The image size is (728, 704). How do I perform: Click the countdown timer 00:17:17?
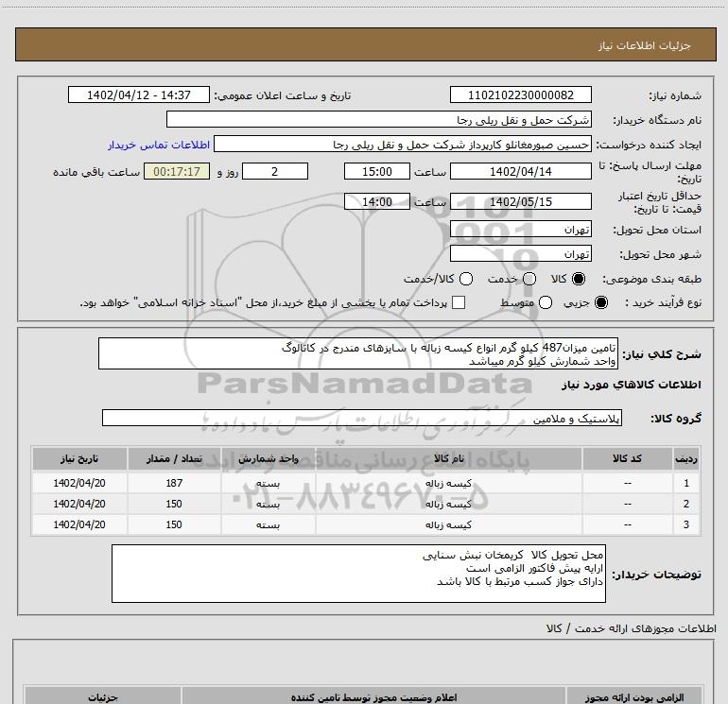[177, 171]
